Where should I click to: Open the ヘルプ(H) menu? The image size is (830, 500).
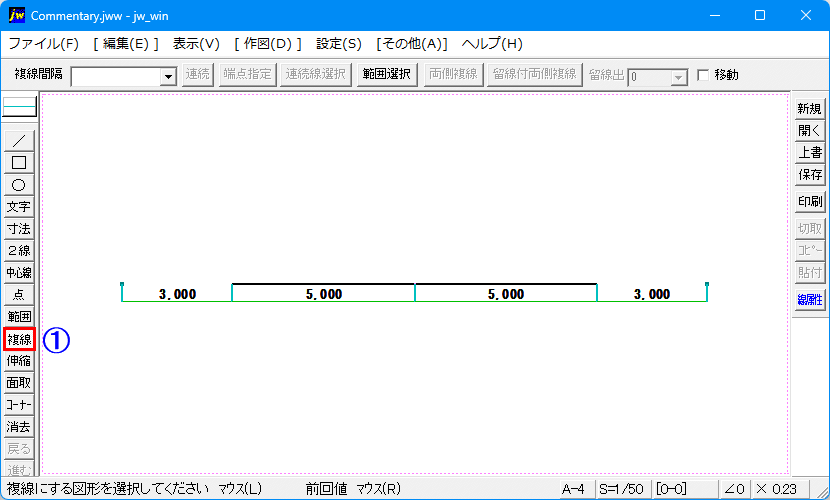coord(492,44)
